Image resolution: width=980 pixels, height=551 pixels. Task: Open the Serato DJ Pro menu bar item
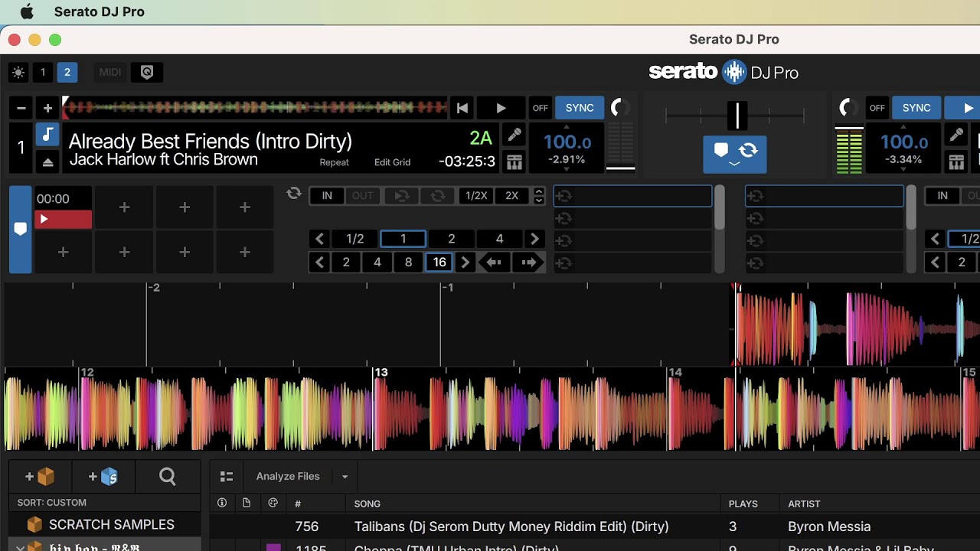[100, 12]
